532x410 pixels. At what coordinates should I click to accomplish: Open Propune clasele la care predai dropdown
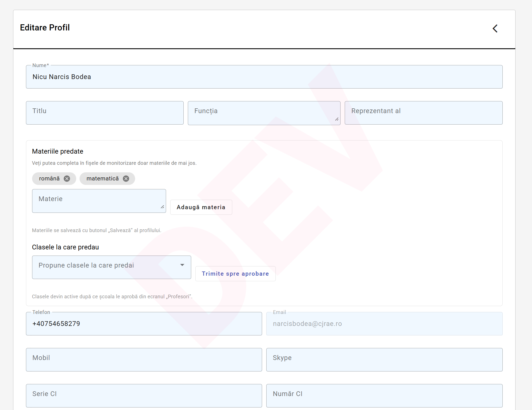tap(112, 267)
